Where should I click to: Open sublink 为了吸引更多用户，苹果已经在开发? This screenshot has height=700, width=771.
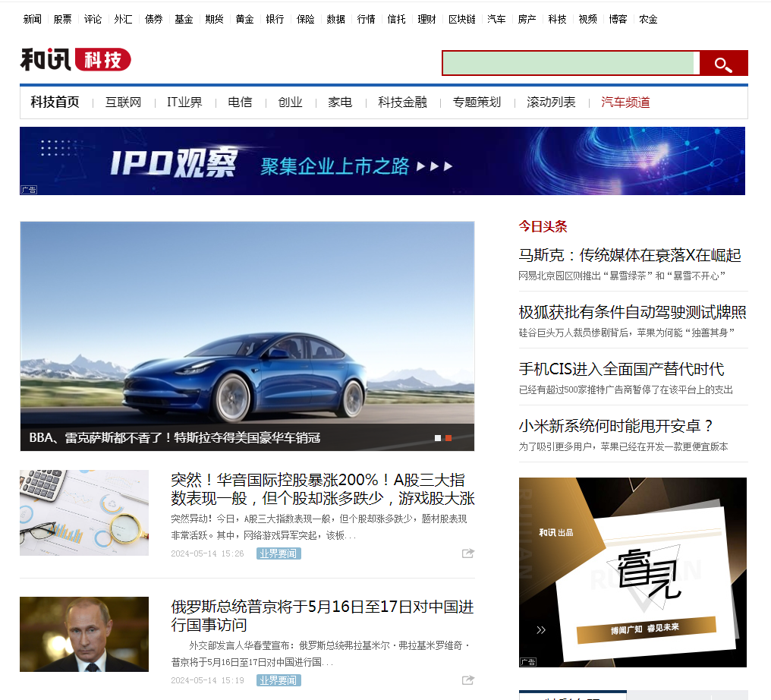coord(624,446)
